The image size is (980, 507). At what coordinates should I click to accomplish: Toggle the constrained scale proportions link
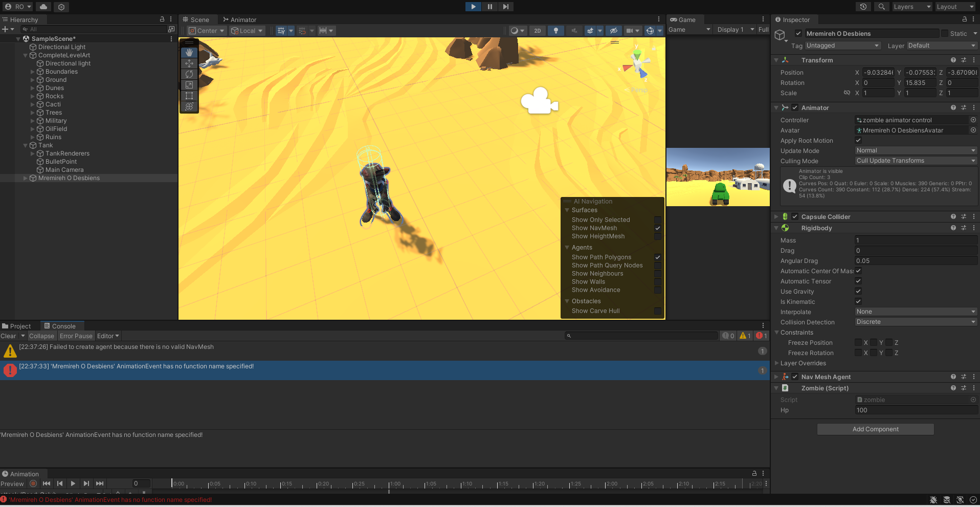[847, 93]
